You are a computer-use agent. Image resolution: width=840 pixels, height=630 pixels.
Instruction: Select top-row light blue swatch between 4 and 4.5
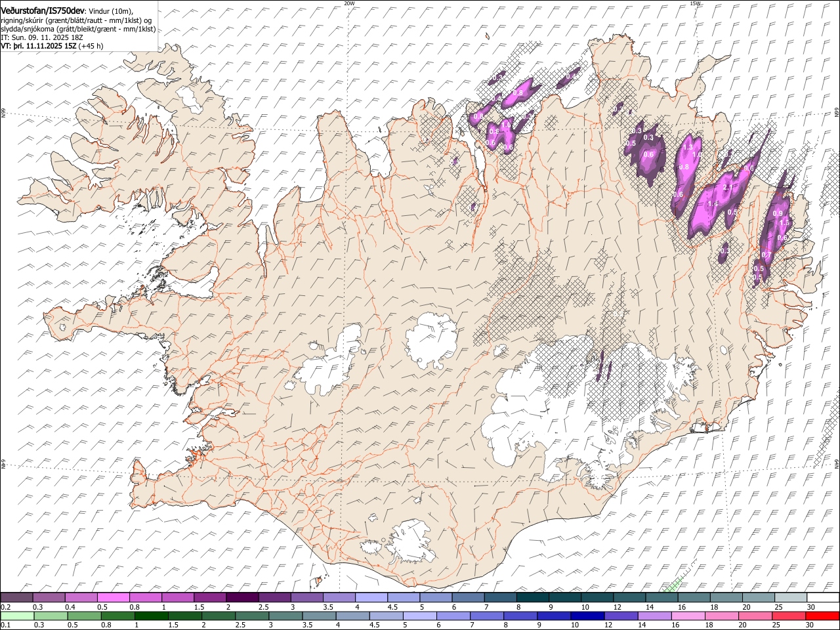(x=371, y=597)
